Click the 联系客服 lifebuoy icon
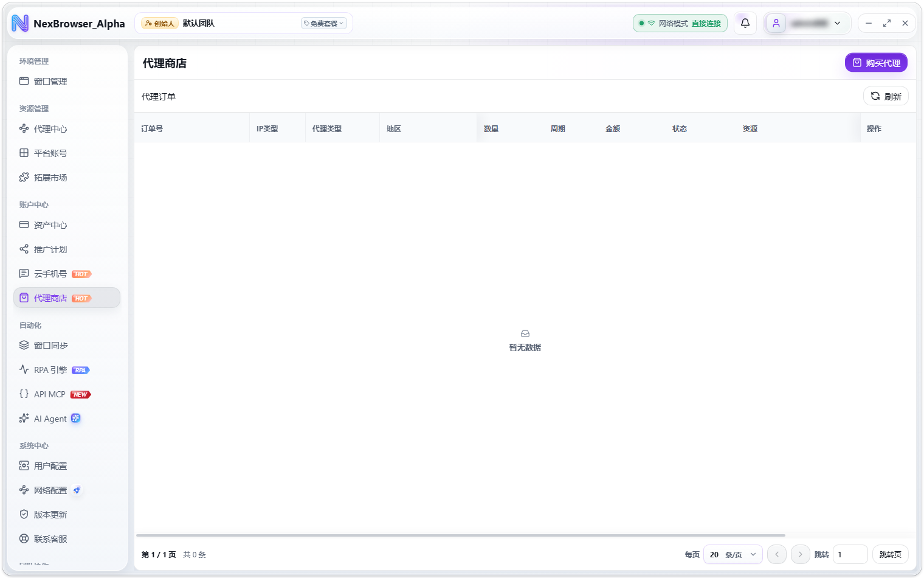The image size is (924, 578). tap(24, 539)
